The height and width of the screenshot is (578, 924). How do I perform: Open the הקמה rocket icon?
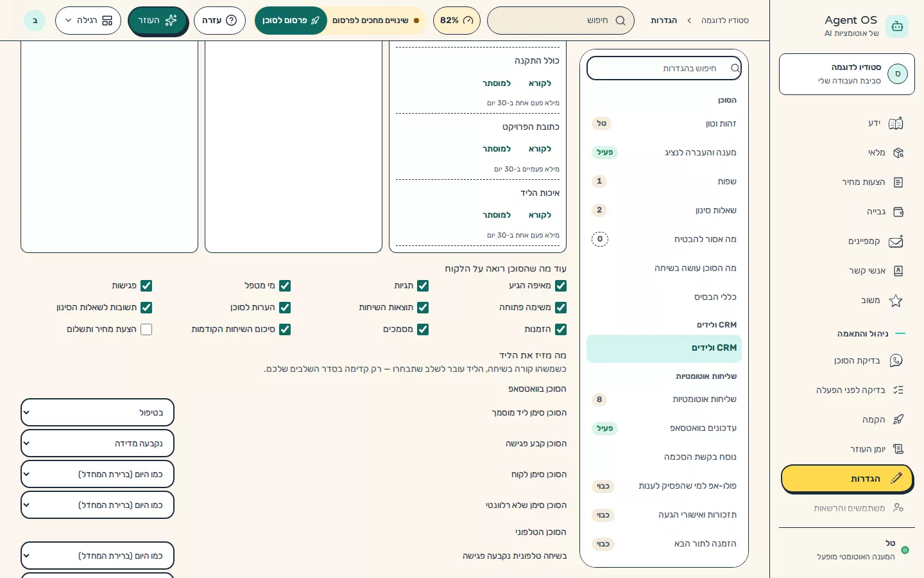point(898,419)
